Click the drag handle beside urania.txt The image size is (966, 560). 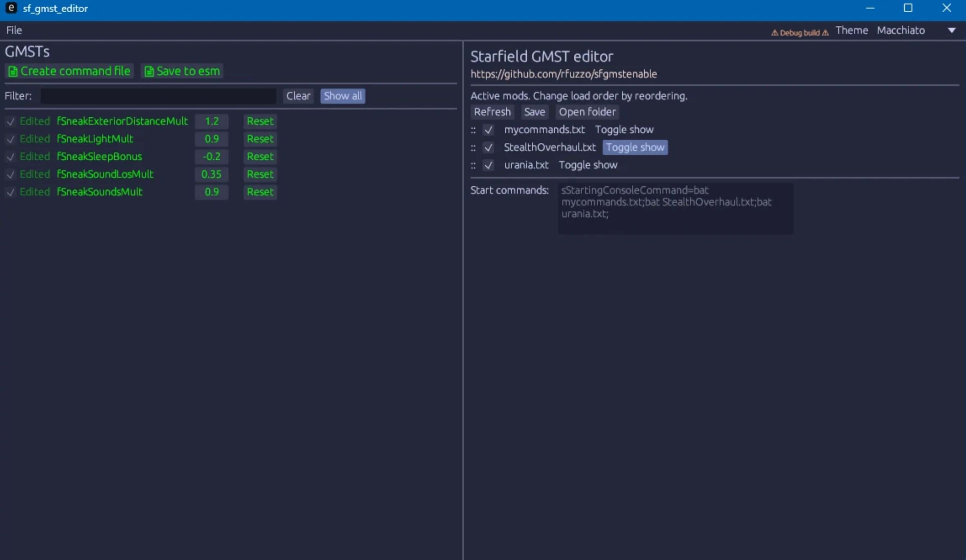point(473,165)
